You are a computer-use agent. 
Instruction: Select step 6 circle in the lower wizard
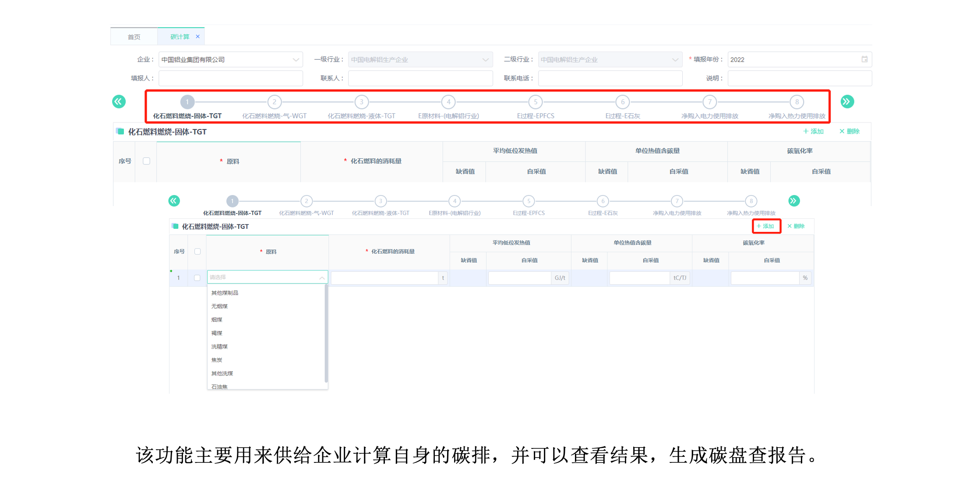(x=603, y=201)
